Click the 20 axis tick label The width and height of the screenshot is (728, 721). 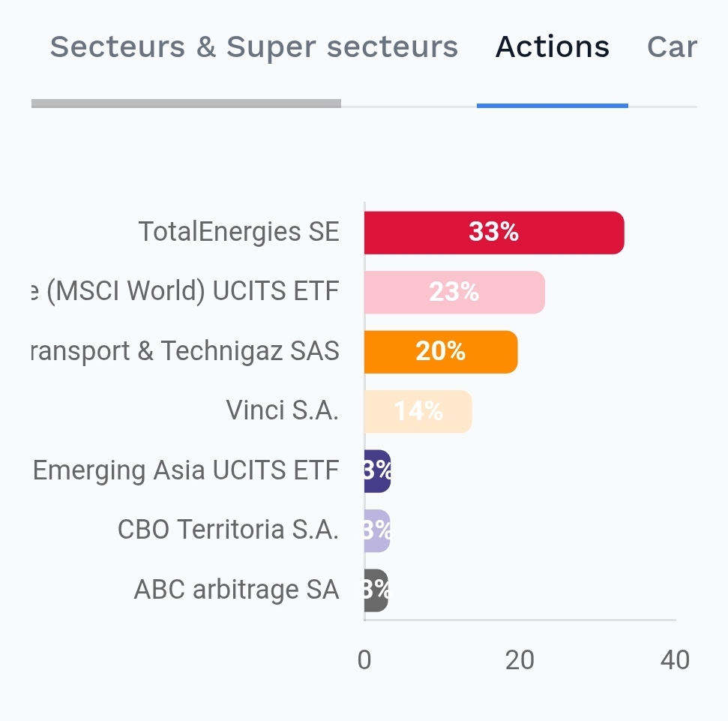coord(520,659)
